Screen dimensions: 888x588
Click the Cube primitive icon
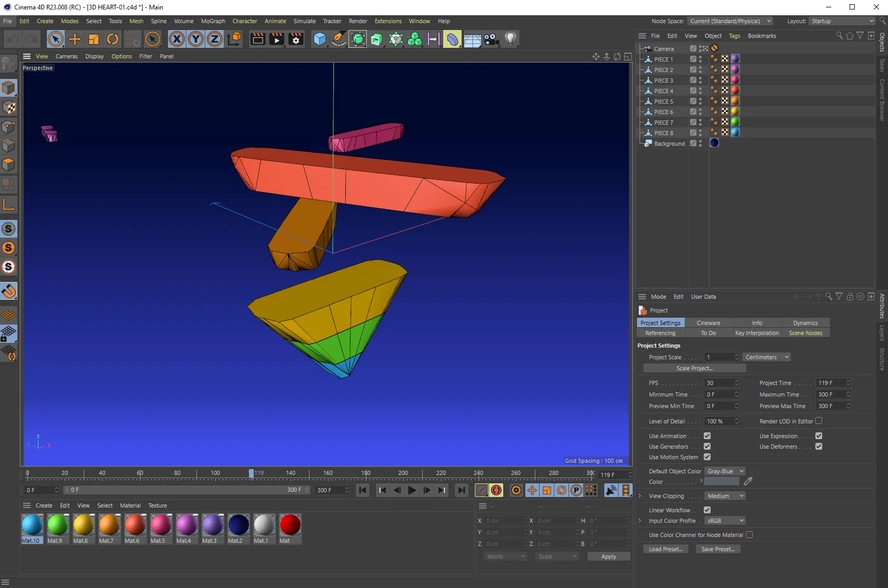(320, 39)
